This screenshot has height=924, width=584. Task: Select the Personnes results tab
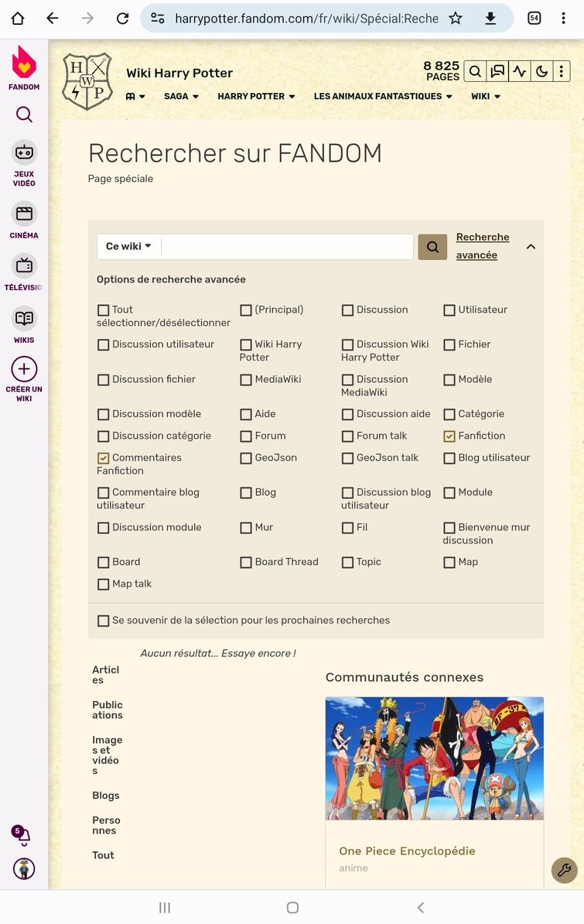coord(106,825)
